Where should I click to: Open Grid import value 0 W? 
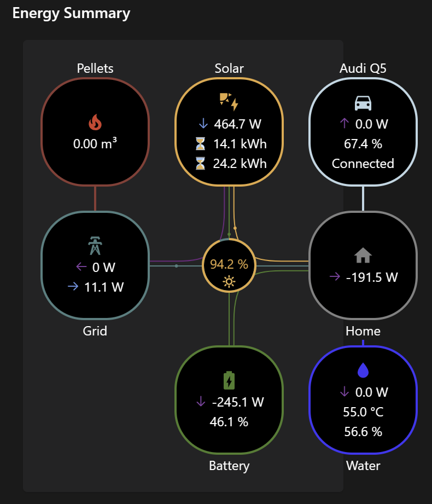(103, 267)
